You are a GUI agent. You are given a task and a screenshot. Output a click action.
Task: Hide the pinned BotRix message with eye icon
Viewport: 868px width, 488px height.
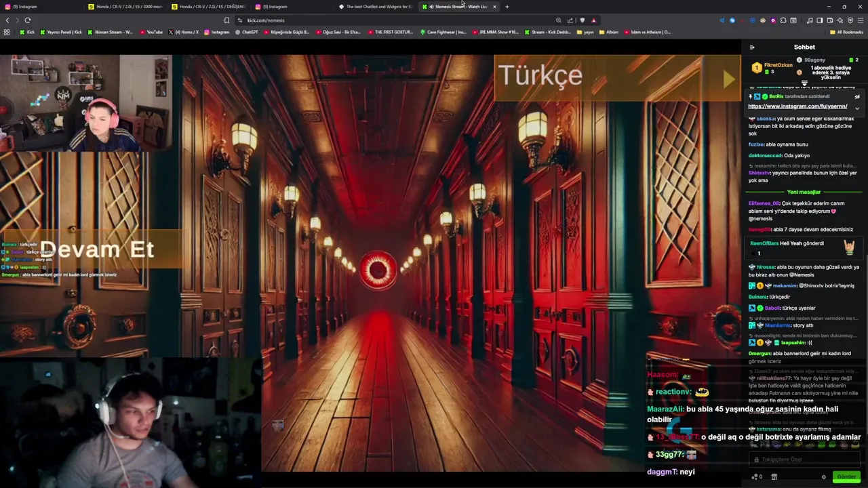pos(857,96)
